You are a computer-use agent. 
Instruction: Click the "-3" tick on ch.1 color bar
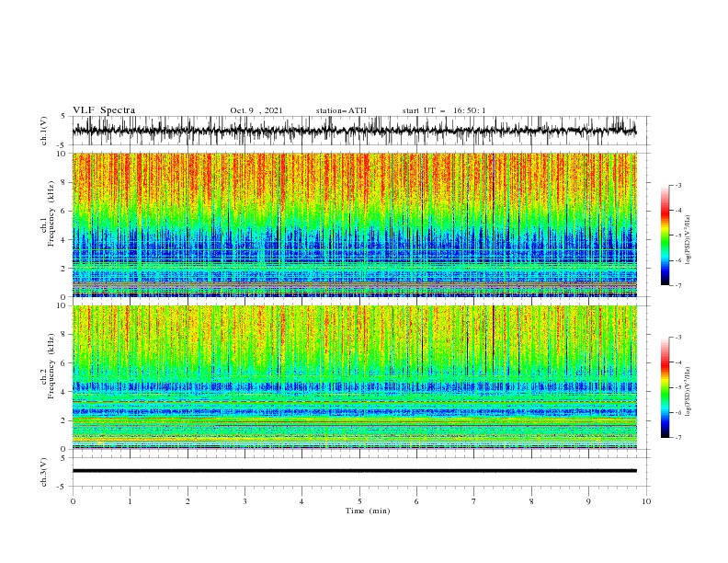[x=678, y=185]
